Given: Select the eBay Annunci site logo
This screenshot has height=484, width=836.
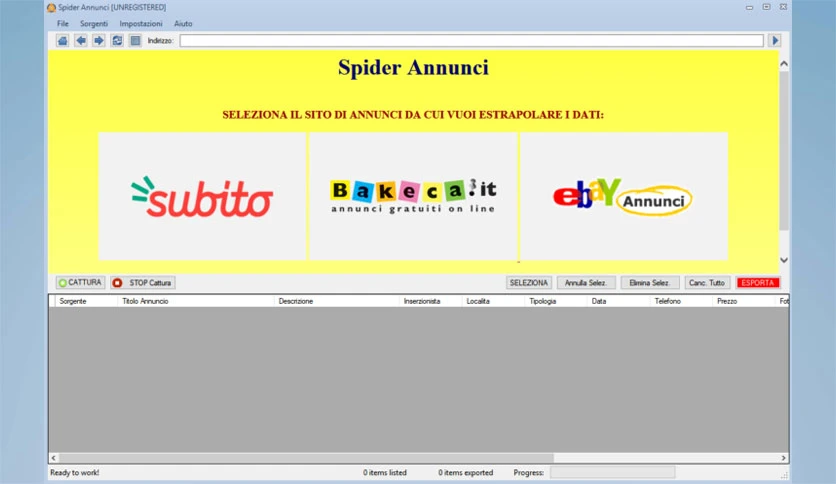Looking at the screenshot, I should [624, 196].
